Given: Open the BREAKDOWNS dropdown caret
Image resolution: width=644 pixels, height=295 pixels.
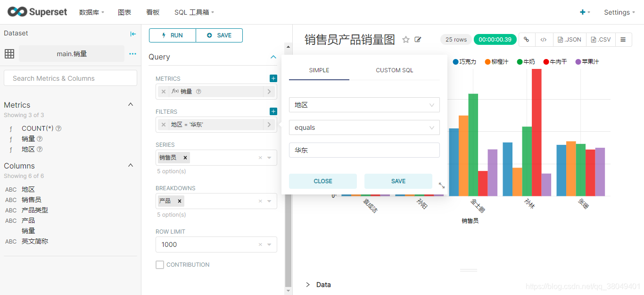Looking at the screenshot, I should tap(269, 201).
